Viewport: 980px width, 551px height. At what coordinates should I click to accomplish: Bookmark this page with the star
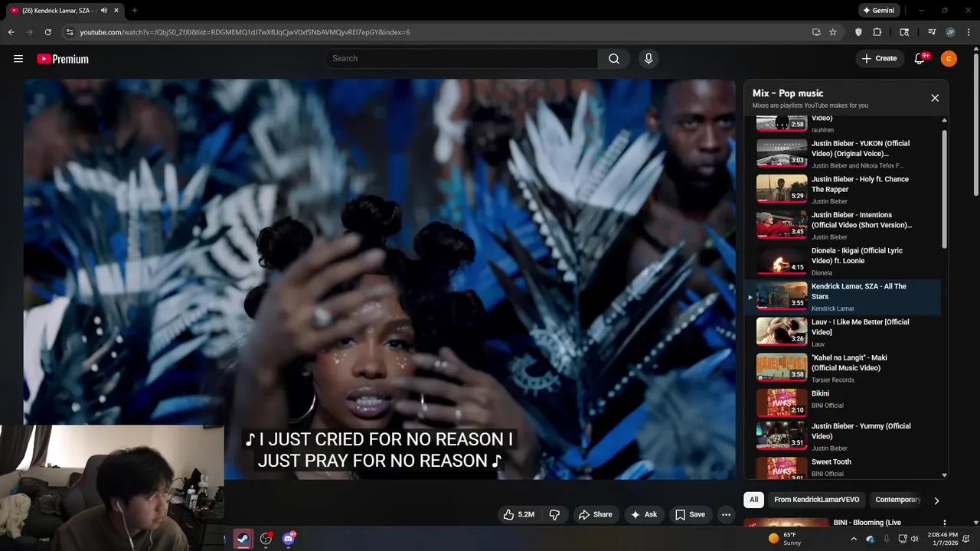pyautogui.click(x=833, y=32)
